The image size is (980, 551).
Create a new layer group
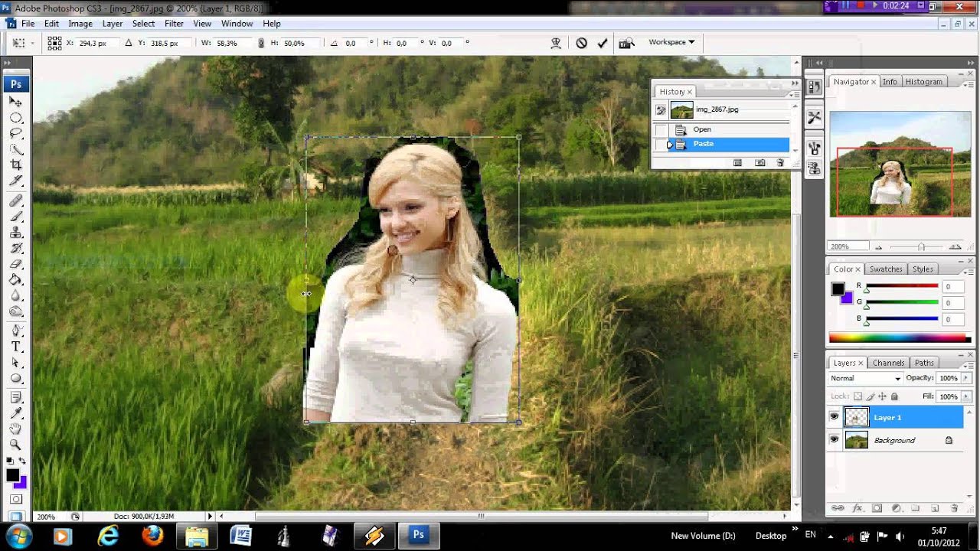[915, 508]
